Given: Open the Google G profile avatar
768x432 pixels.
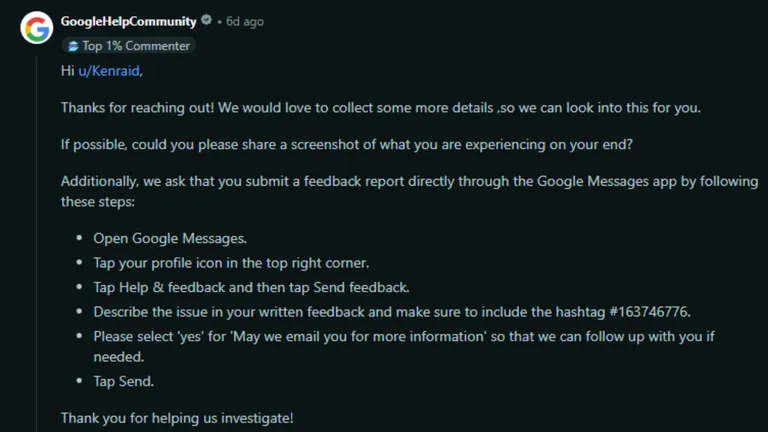Looking at the screenshot, I should coord(37,27).
